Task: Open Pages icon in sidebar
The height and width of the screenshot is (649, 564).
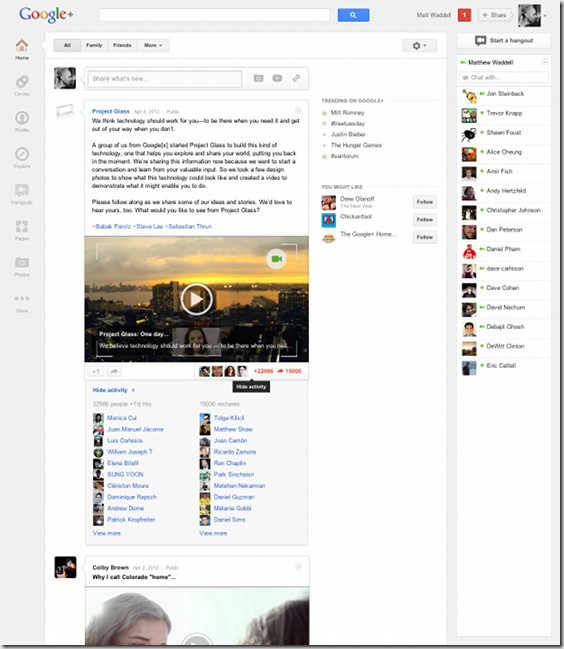Action: tap(22, 230)
